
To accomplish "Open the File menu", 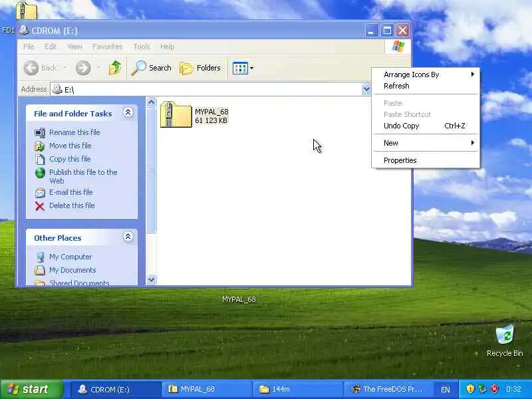I will [29, 47].
